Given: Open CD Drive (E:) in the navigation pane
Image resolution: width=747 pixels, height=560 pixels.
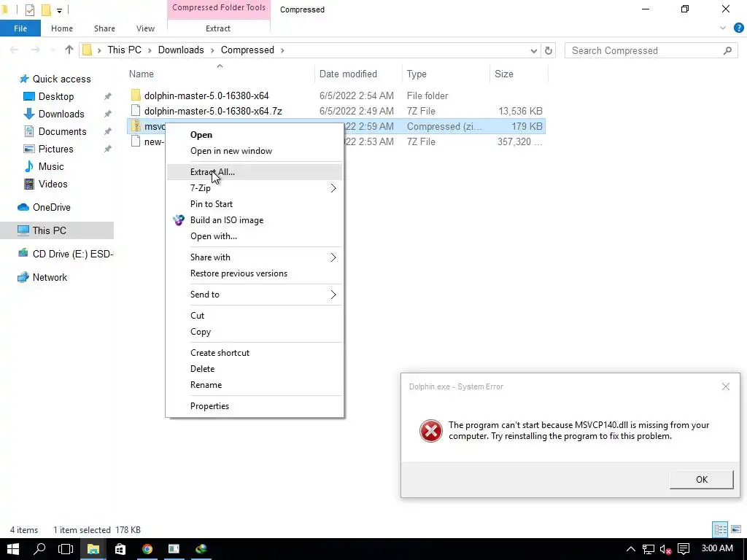Looking at the screenshot, I should click(72, 254).
